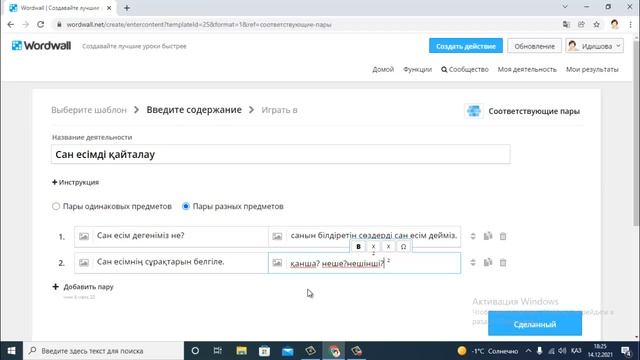The width and height of the screenshot is (640, 360).
Task: Open the Идришова account dropdown
Action: 595,46
